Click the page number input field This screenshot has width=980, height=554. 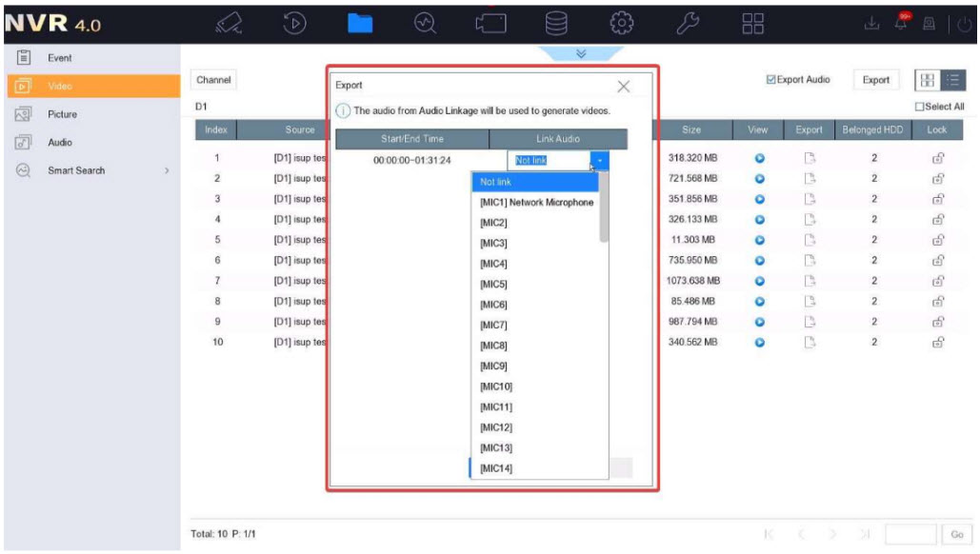pos(910,534)
